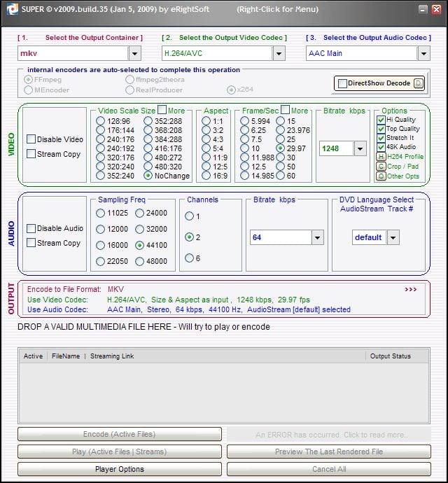Click the H icon for H264 Profile
This screenshot has height=483, width=448.
[x=381, y=157]
